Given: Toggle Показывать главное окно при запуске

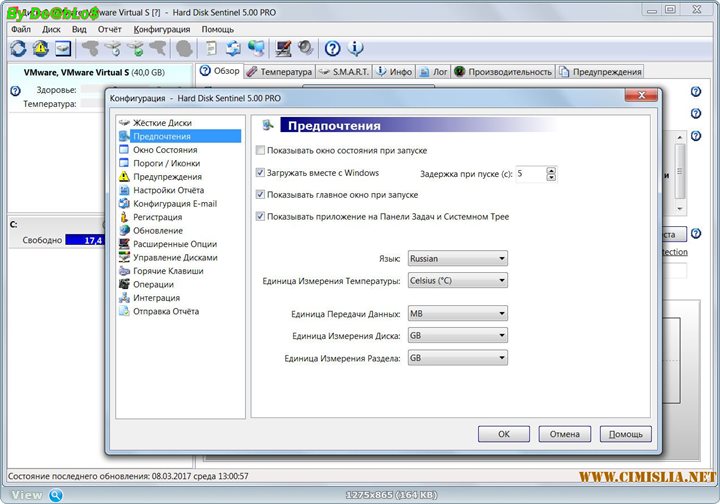Looking at the screenshot, I should pyautogui.click(x=261, y=194).
